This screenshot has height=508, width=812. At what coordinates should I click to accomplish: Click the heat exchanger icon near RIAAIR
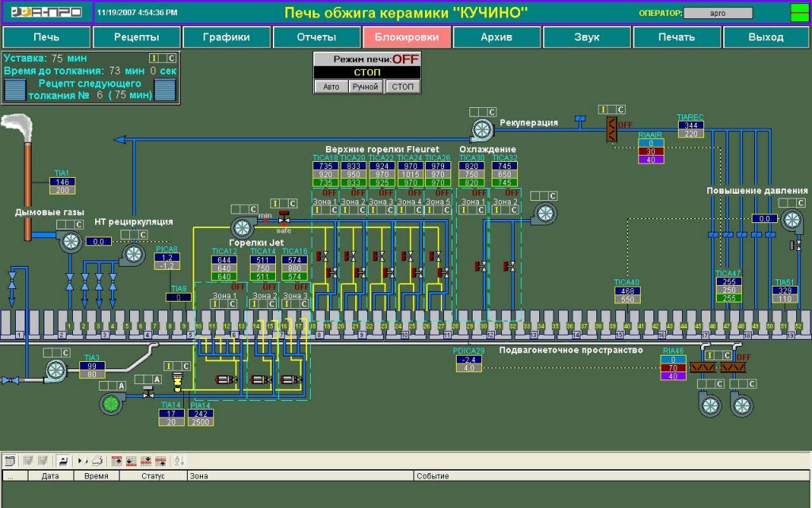click(611, 129)
